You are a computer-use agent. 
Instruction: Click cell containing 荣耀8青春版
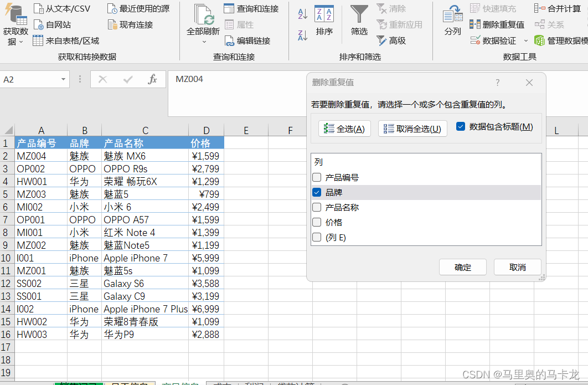pyautogui.click(x=145, y=322)
